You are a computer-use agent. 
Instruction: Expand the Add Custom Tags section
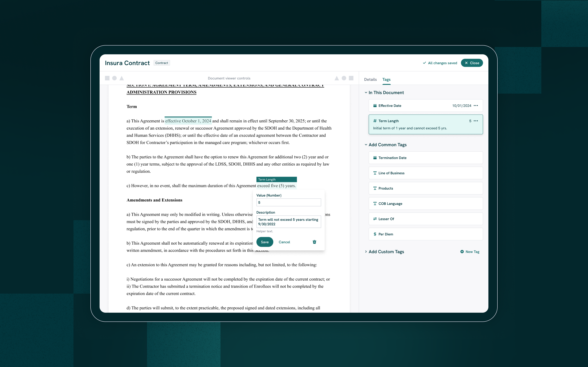click(x=366, y=252)
